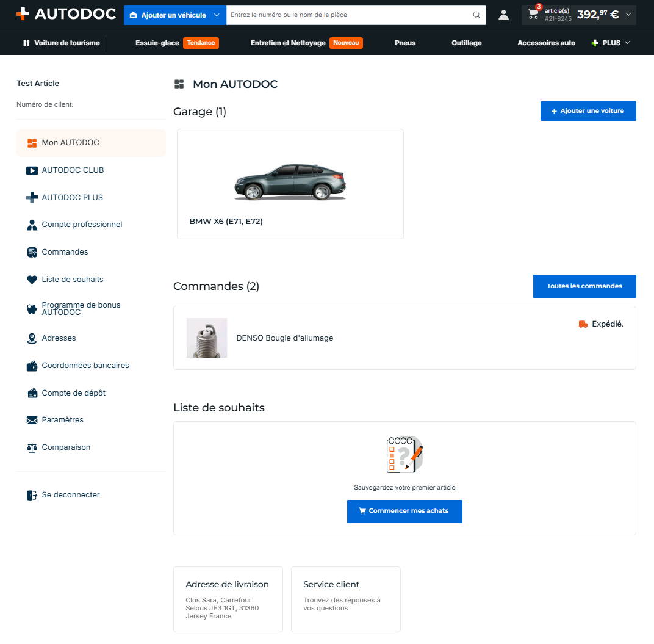Screen dimensions: 654x644
Task: Click the grid icon next to Mon AUTODOC heading
Action: coord(179,84)
